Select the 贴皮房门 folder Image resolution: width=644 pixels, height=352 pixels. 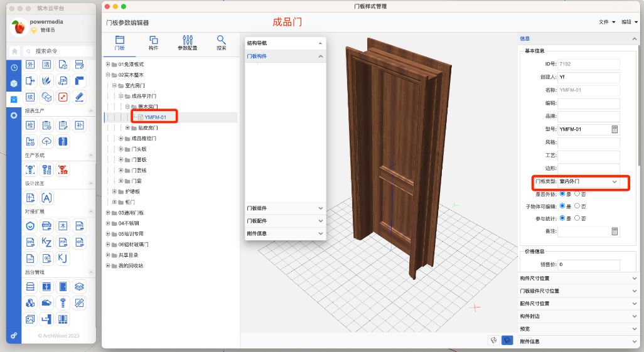tap(148, 128)
